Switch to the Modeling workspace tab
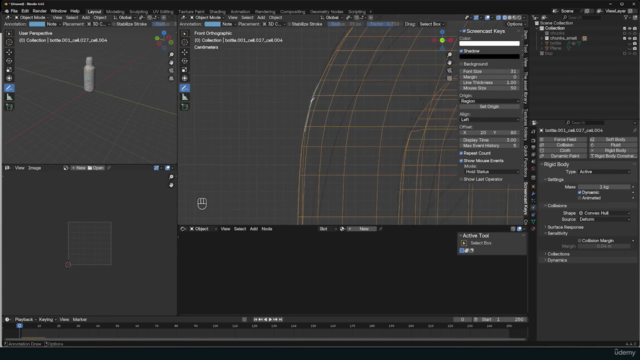Viewport: 640px width, 360px height. [115, 12]
